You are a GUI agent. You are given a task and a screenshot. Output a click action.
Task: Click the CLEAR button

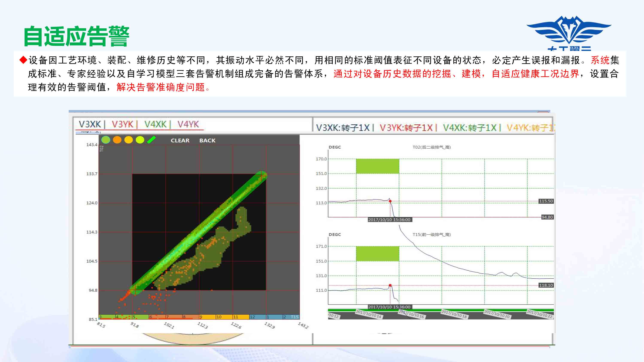180,140
